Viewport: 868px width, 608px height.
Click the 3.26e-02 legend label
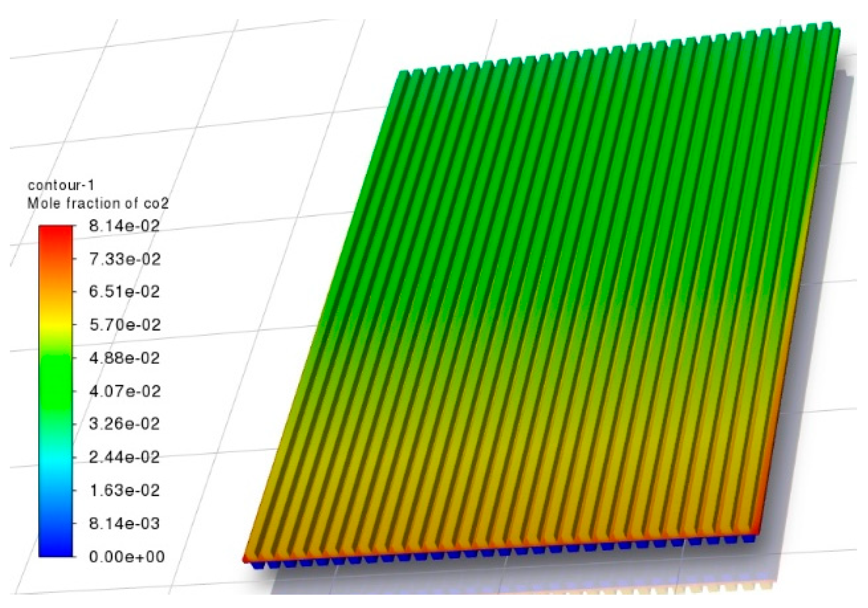point(124,424)
